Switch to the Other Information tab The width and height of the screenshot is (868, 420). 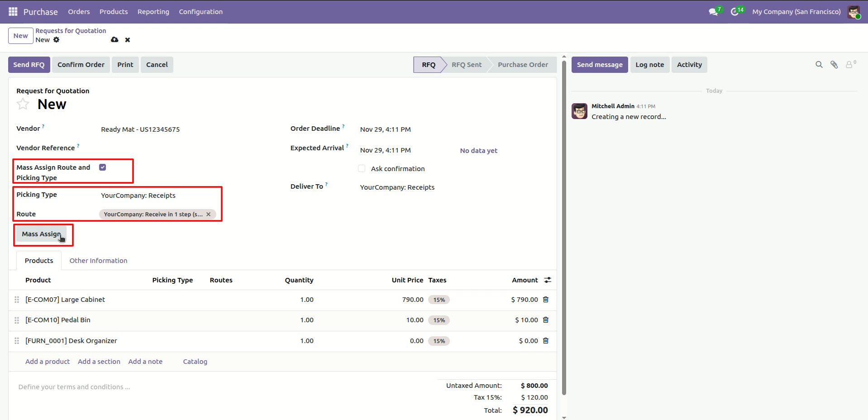pos(98,261)
